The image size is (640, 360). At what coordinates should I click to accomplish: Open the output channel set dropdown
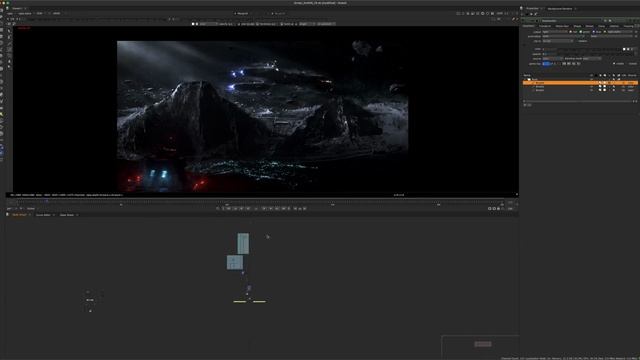pos(555,31)
